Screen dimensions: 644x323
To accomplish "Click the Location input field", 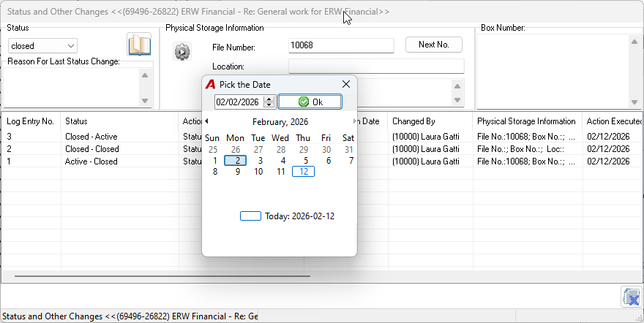I will [x=376, y=66].
